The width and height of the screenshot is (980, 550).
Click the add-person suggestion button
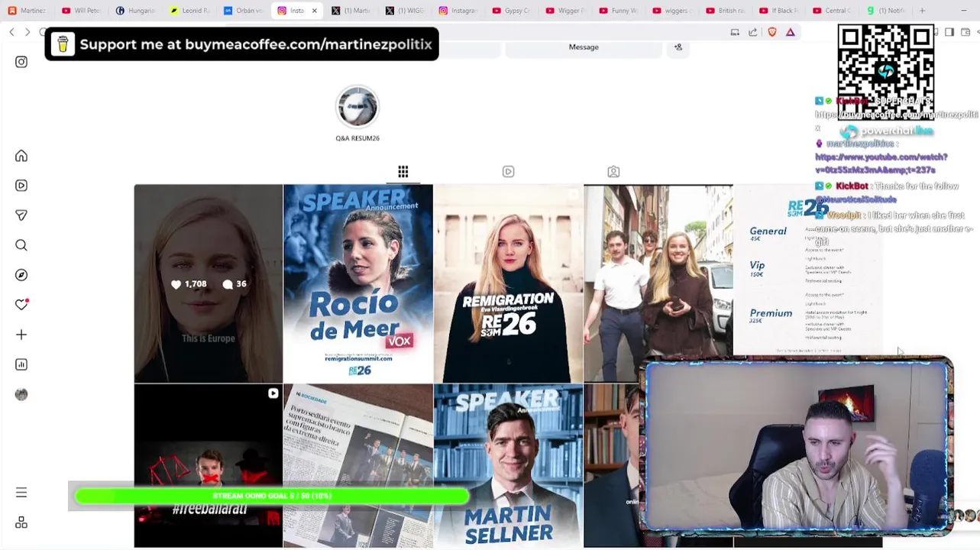click(x=678, y=47)
